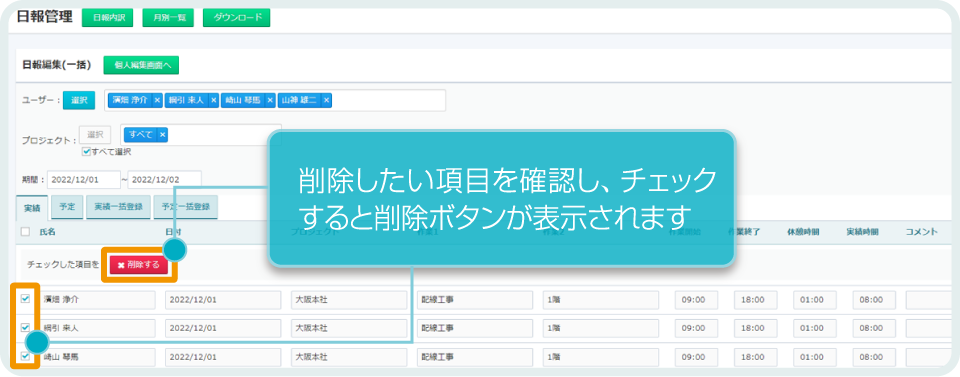Click the コメント column header
960x377 pixels.
[x=922, y=233]
